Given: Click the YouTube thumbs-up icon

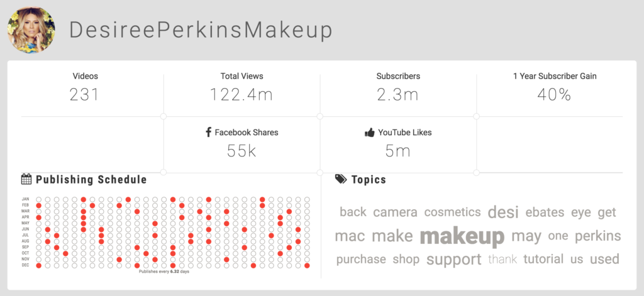Looking at the screenshot, I should click(370, 133).
